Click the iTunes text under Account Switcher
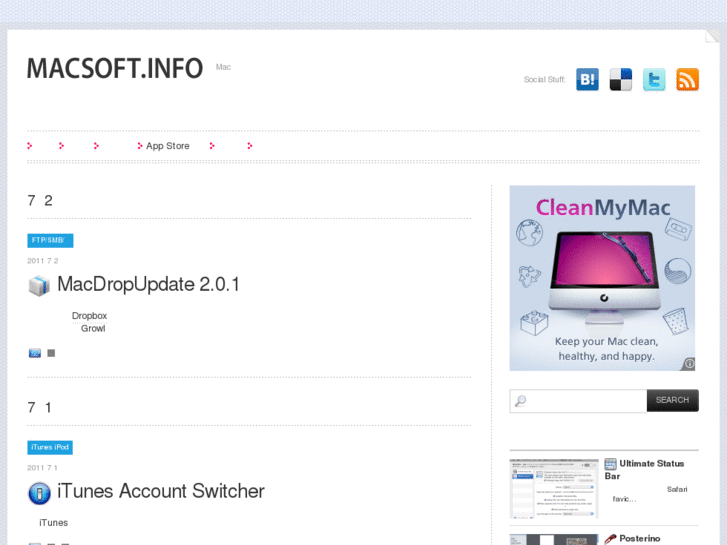 tap(53, 523)
